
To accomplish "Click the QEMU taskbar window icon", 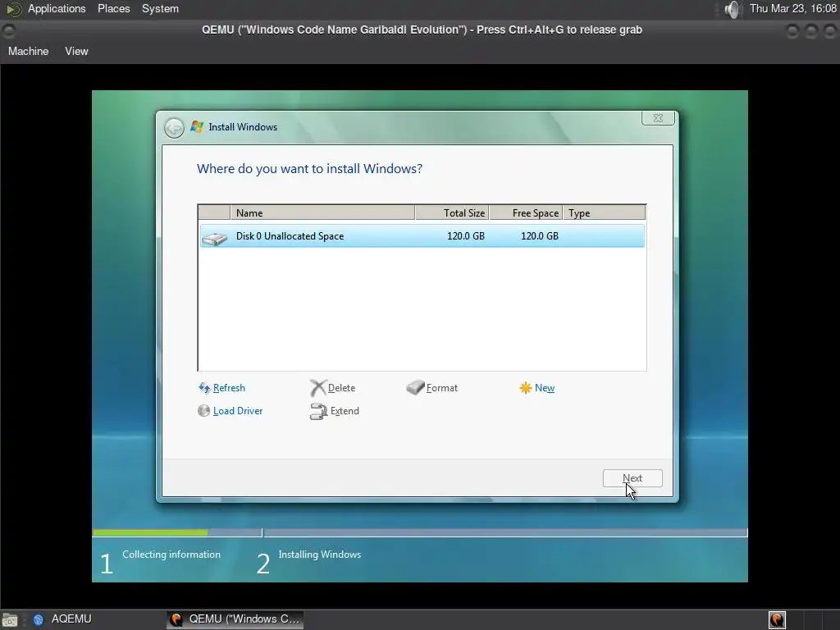I will (176, 619).
